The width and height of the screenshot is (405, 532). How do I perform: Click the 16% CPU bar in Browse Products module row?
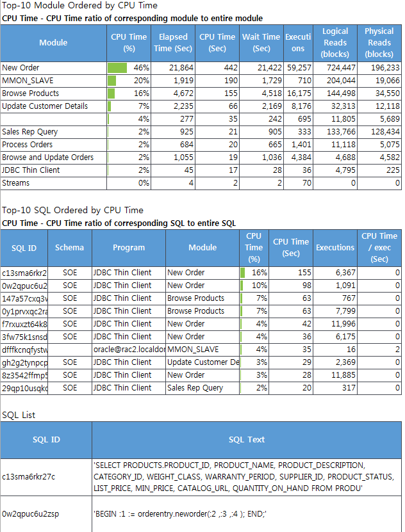pyautogui.click(x=111, y=93)
